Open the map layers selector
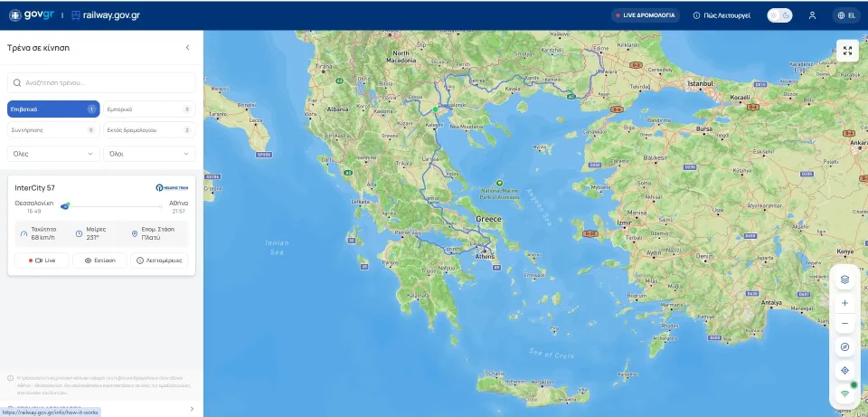The image size is (868, 417). (x=844, y=280)
